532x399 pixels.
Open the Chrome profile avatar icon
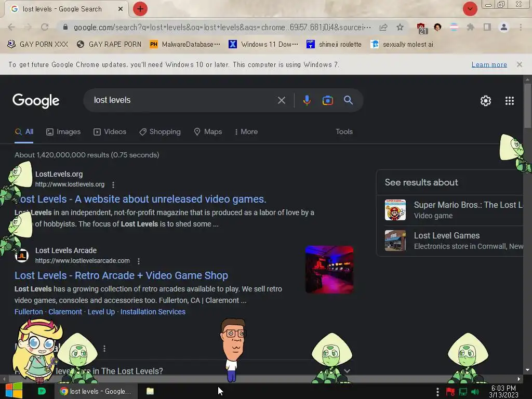[503, 27]
